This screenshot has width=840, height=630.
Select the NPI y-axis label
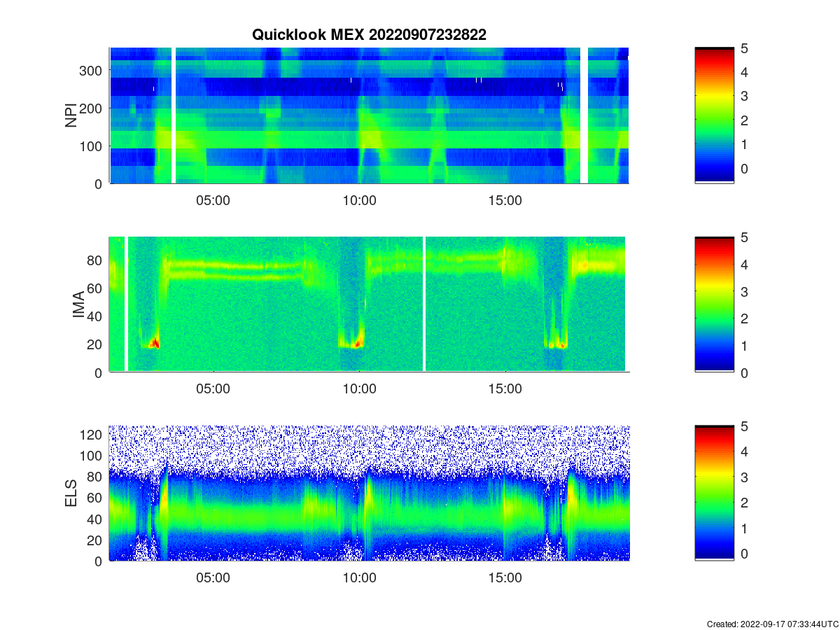[71, 115]
